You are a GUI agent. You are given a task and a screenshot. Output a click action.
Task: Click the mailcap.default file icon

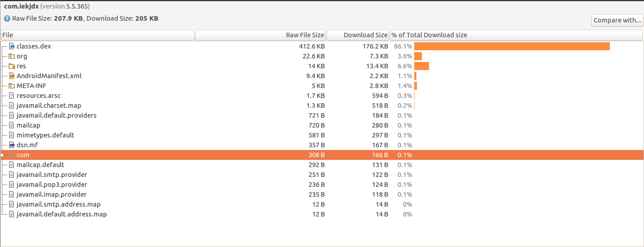click(x=12, y=165)
